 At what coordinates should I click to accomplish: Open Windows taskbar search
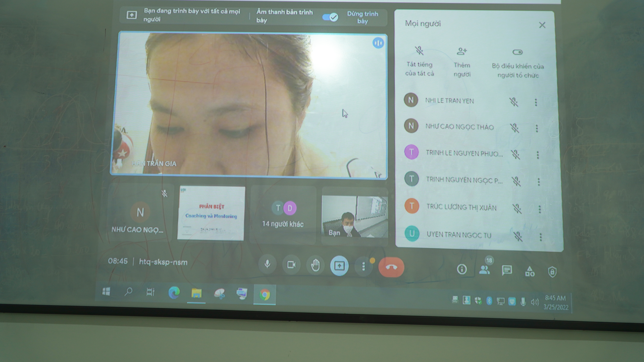point(128,292)
